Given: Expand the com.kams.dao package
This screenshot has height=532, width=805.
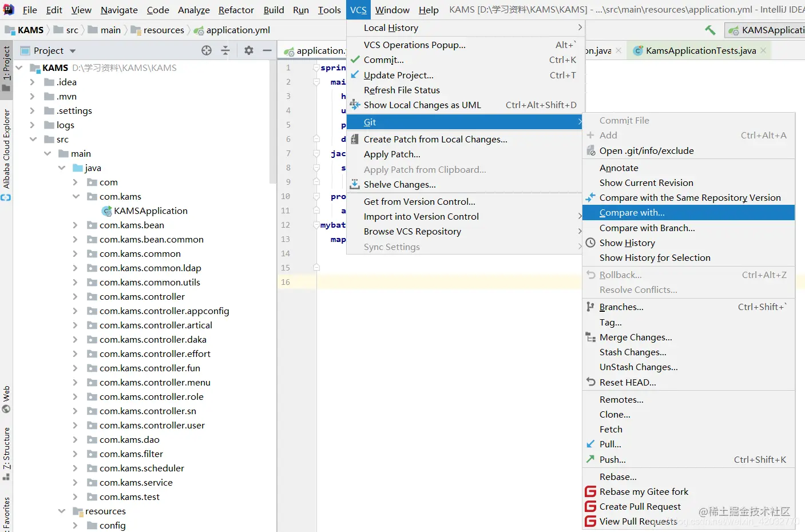Looking at the screenshot, I should [x=76, y=439].
